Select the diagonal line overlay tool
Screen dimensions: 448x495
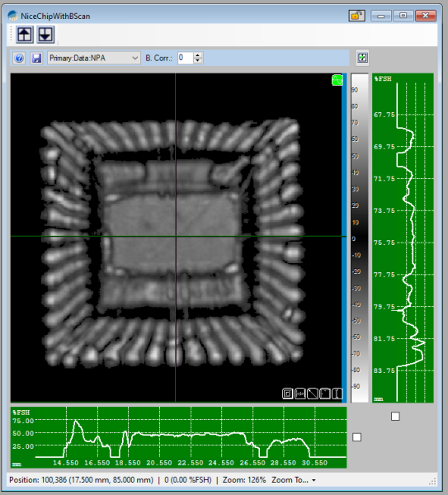point(312,394)
